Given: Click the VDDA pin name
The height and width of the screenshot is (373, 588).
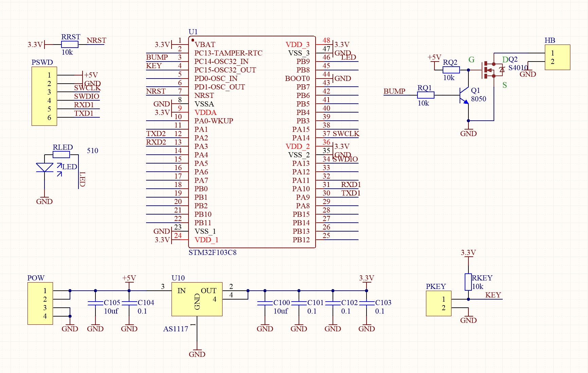Looking at the screenshot, I should [x=205, y=113].
